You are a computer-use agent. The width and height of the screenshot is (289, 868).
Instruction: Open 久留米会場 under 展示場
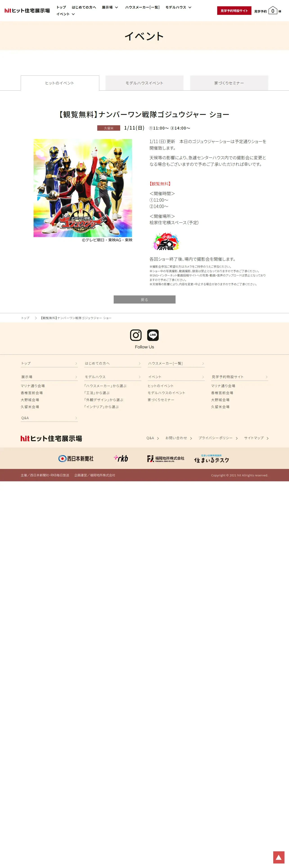coord(30,407)
